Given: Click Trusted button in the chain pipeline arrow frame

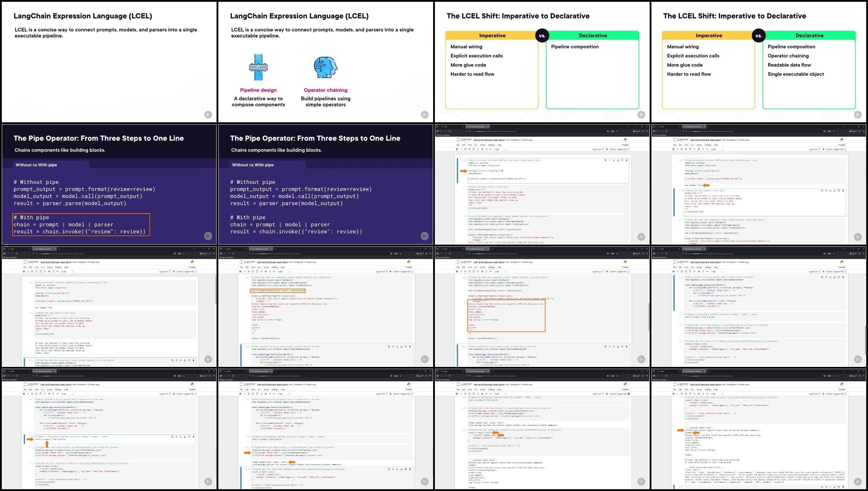Looking at the screenshot, I should (x=192, y=389).
